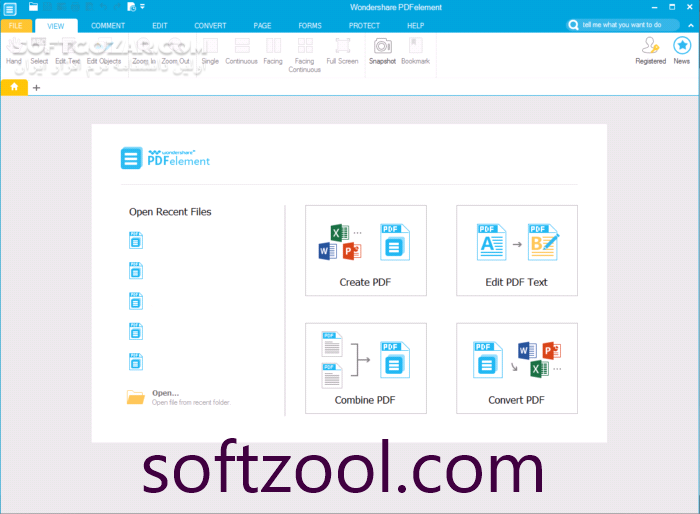Image resolution: width=700 pixels, height=514 pixels.
Task: Choose the Select tool in ribbon
Action: (39, 51)
